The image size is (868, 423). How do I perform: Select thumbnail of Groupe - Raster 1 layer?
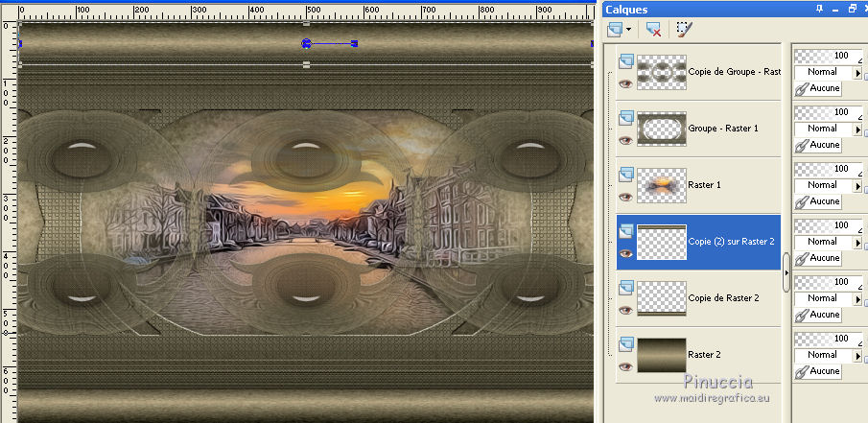click(662, 129)
